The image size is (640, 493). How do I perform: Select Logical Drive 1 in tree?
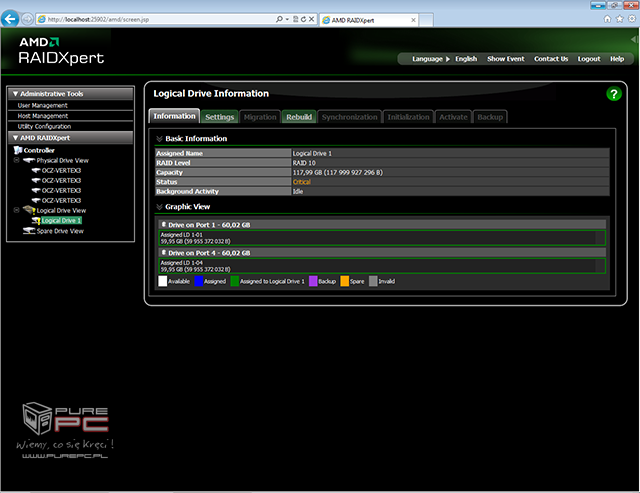coord(61,220)
